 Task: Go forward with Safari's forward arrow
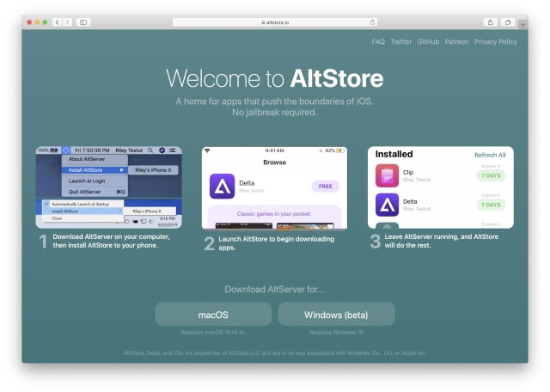click(67, 22)
